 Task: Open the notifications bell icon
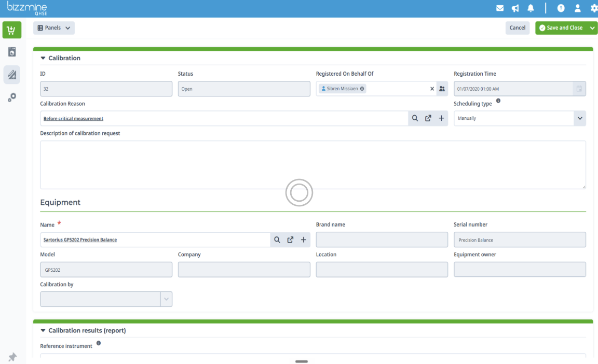[x=531, y=8]
